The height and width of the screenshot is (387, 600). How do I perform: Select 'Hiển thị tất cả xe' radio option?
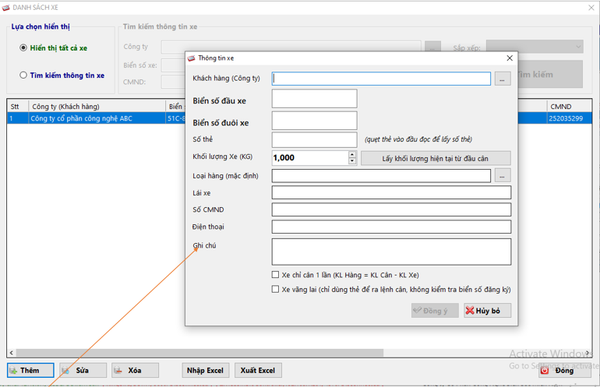23,48
